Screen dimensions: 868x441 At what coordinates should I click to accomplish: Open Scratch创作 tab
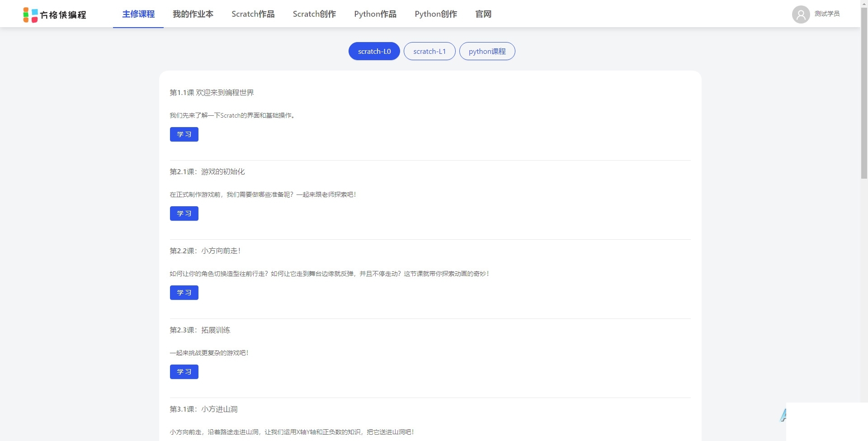coord(314,14)
